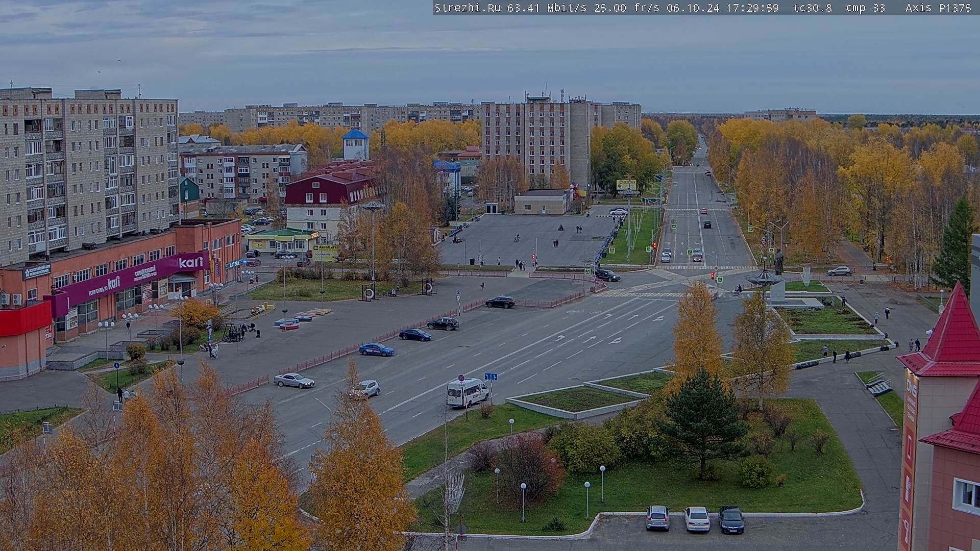This screenshot has width=980, height=551.
Task: Click the 'cmp 33' overlay entry
Action: (x=866, y=8)
